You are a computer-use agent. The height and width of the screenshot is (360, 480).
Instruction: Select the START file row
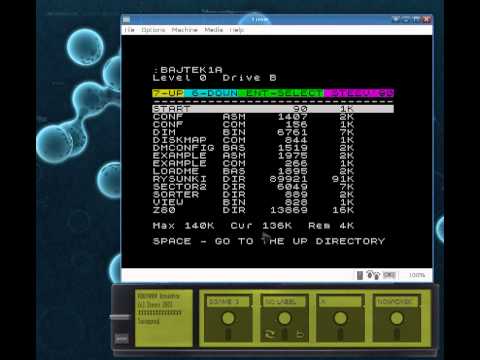(273, 109)
